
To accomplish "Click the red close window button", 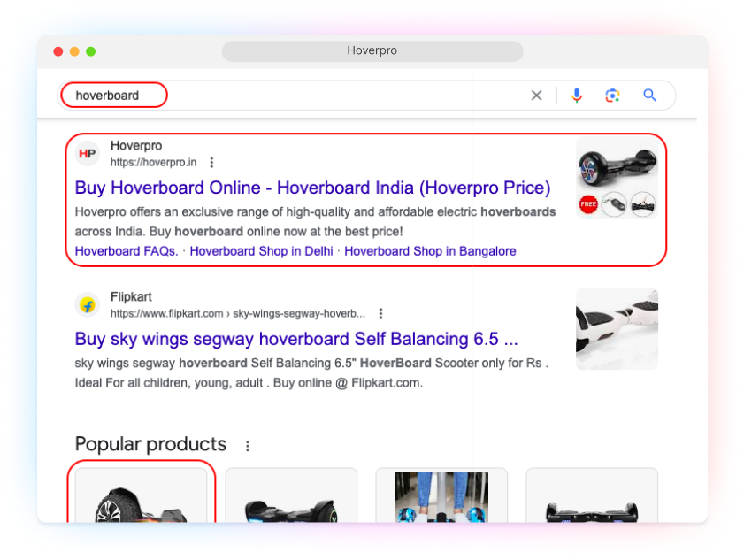I will pos(58,51).
